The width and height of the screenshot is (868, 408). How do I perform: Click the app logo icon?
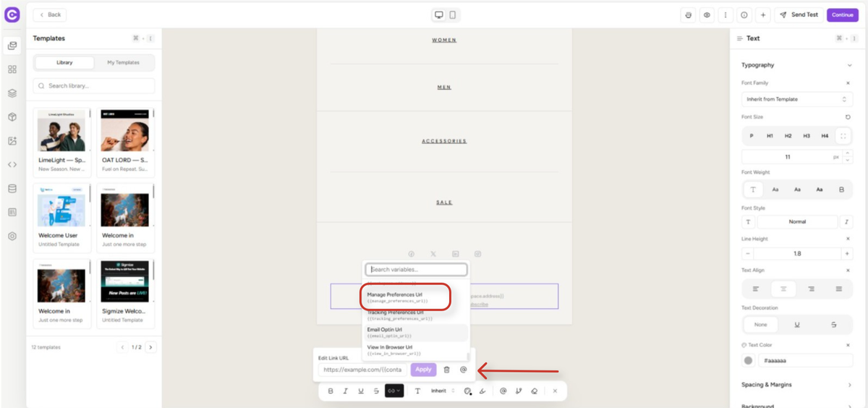click(x=12, y=14)
